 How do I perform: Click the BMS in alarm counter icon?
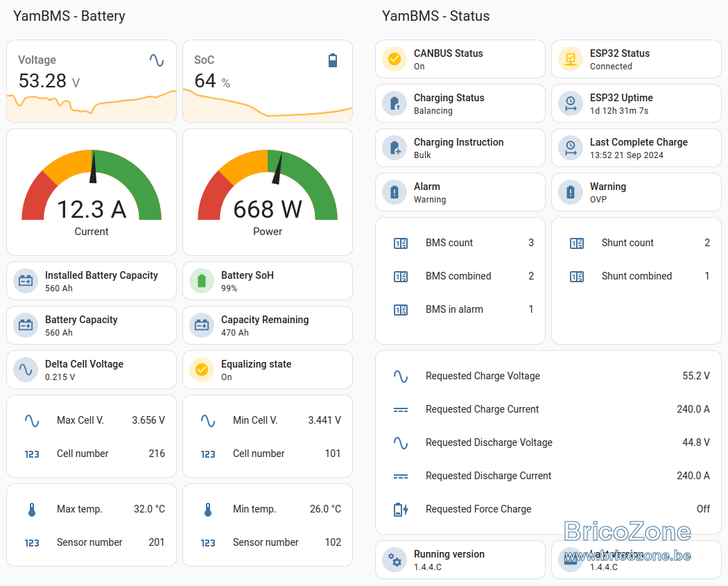tap(401, 310)
